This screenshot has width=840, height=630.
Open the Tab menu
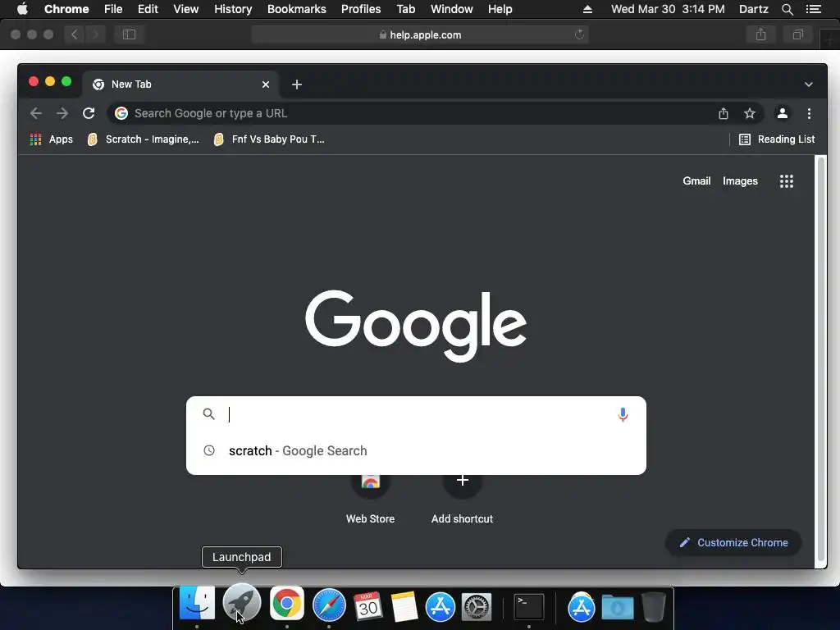click(x=405, y=9)
